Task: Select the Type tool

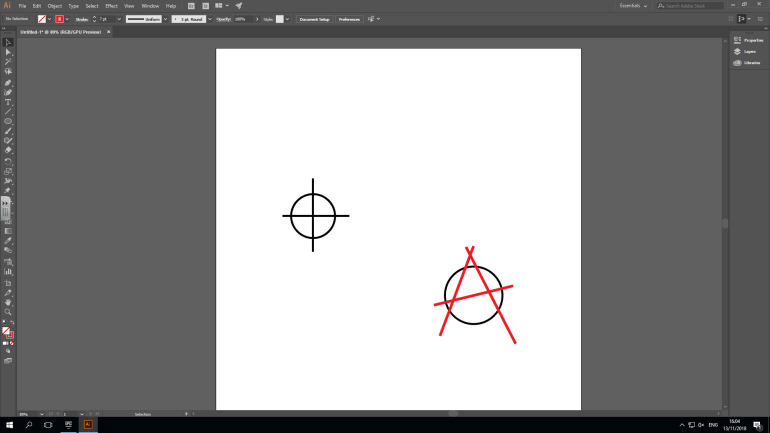Action: (x=8, y=101)
